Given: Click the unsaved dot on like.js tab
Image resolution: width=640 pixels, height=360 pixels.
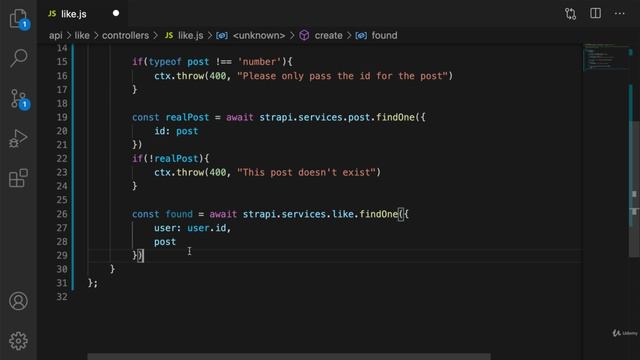Looking at the screenshot, I should click(x=116, y=13).
